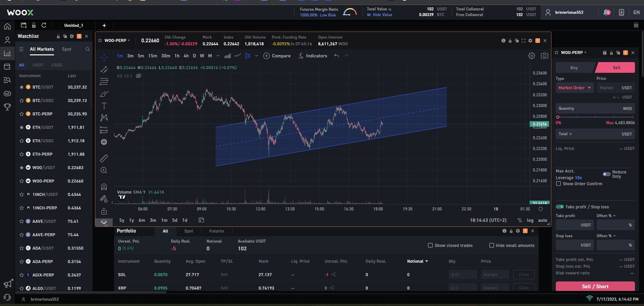Open the Notional column sort dropdown

click(x=418, y=261)
